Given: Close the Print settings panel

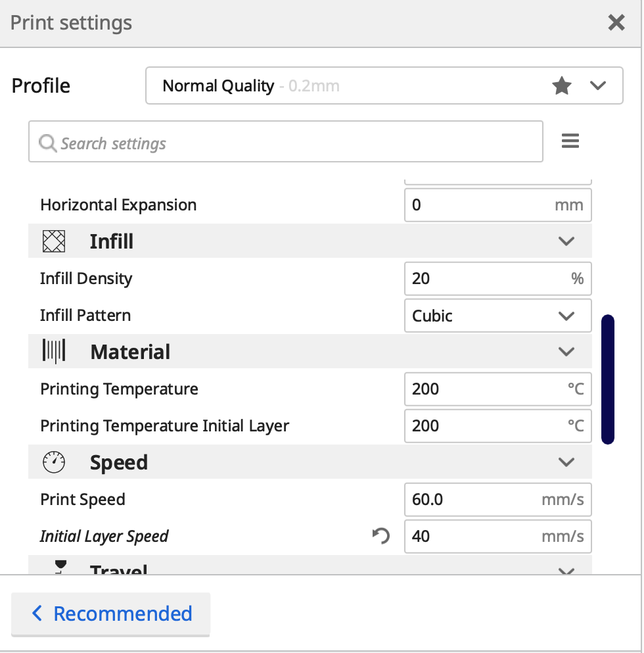Looking at the screenshot, I should point(616,22).
